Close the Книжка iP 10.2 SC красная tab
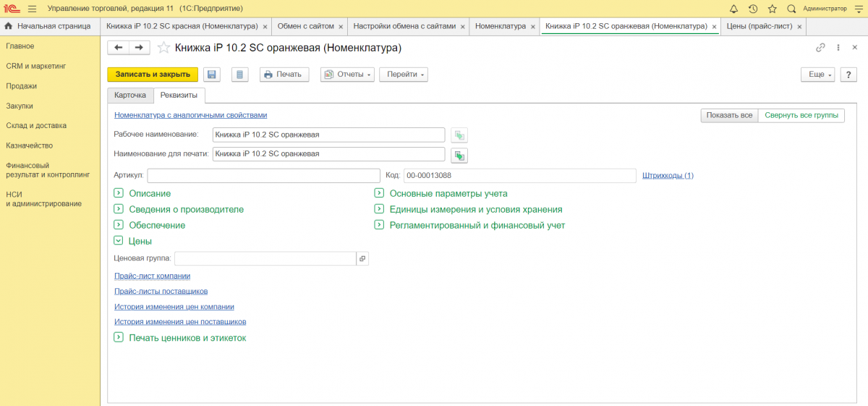Viewport: 868px width, 406px height. tap(265, 26)
